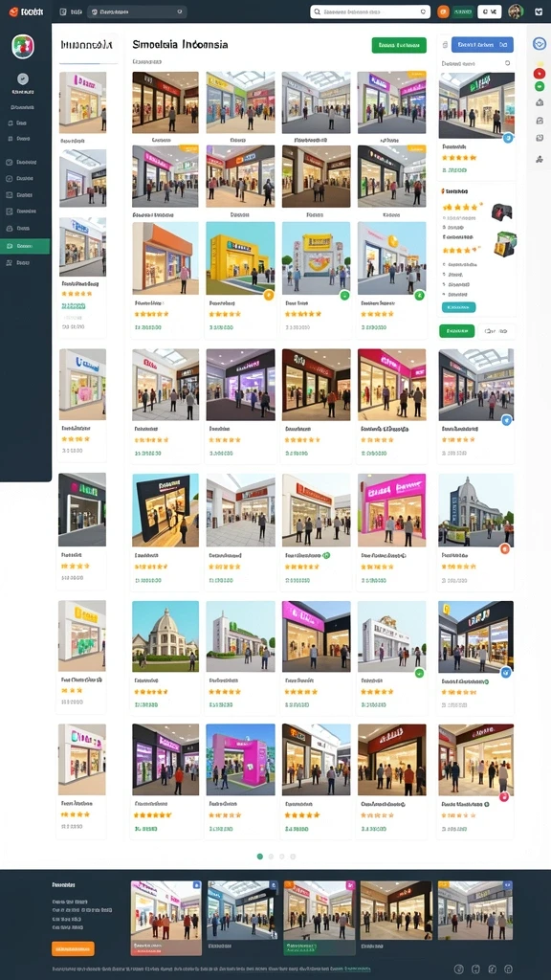Image resolution: width=551 pixels, height=980 pixels.
Task: Focus the search field in the top bar
Action: point(370,11)
